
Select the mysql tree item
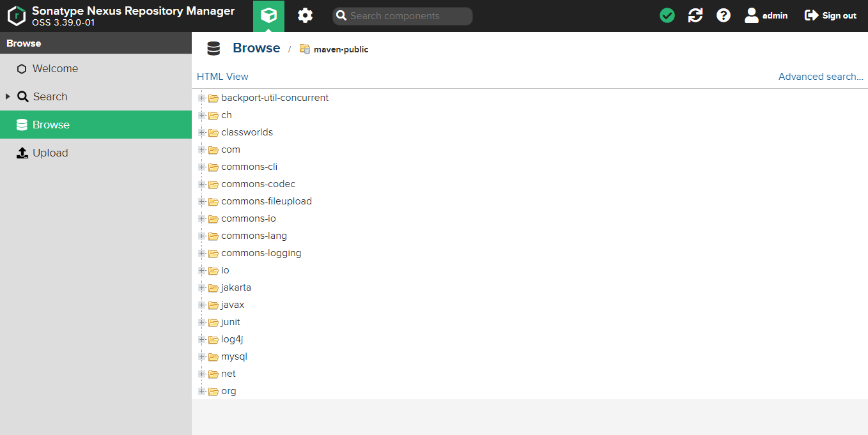click(234, 356)
